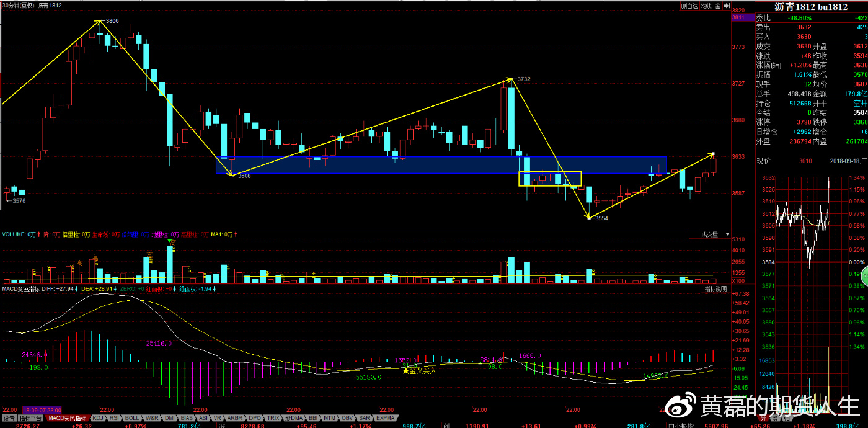Click the 金叉买入 golden cross marker
868x428 pixels.
coord(420,370)
